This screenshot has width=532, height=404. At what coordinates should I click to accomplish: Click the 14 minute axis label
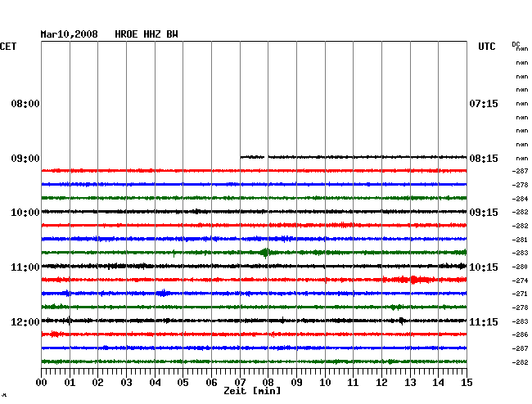438,382
